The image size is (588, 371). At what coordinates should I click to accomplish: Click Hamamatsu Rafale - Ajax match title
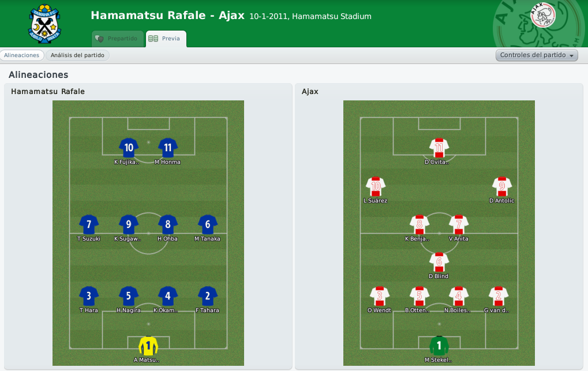pos(167,16)
